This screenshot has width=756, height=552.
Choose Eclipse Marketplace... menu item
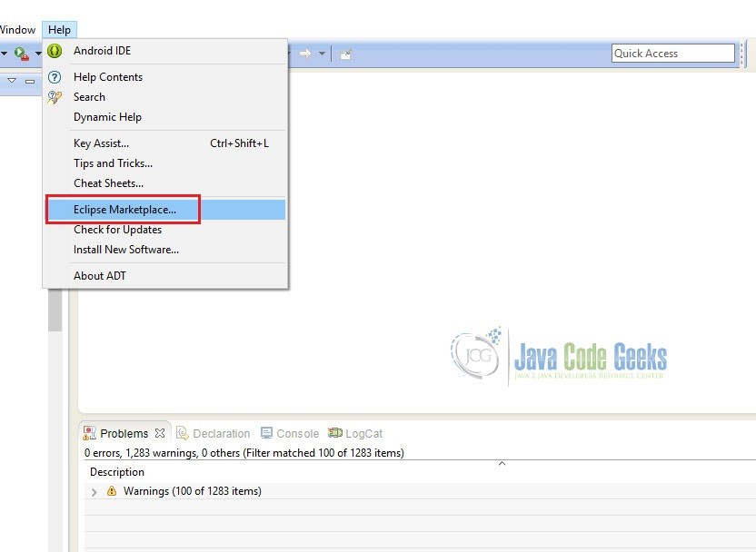tap(165, 210)
